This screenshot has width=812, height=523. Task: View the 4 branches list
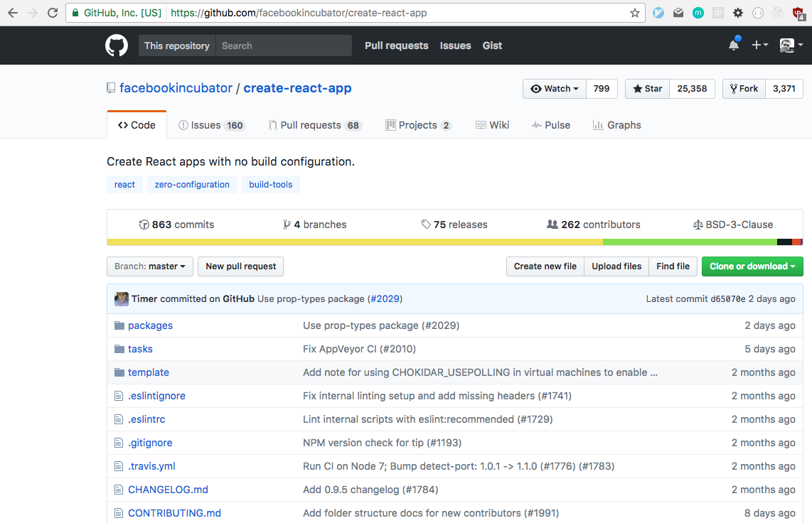point(315,225)
